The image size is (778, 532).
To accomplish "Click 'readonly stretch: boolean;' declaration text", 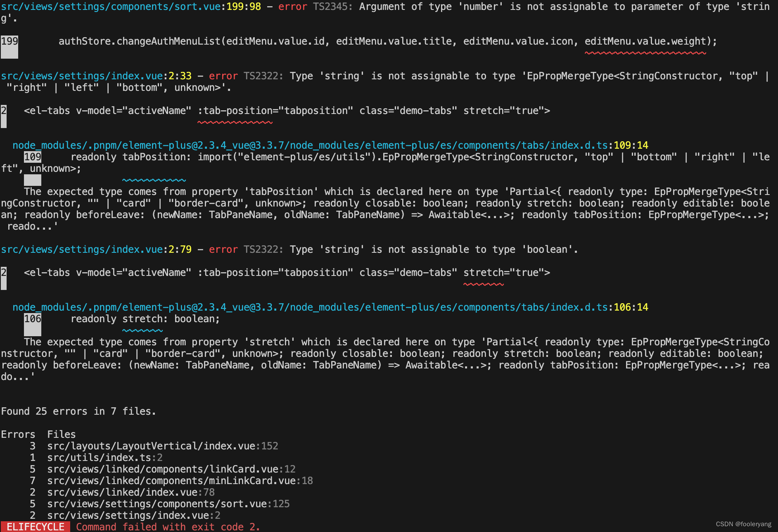I will click(x=145, y=319).
